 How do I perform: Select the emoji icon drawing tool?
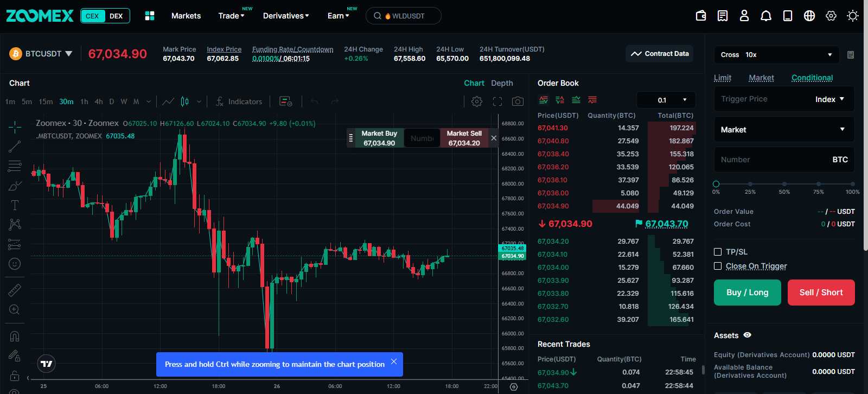coord(15,264)
